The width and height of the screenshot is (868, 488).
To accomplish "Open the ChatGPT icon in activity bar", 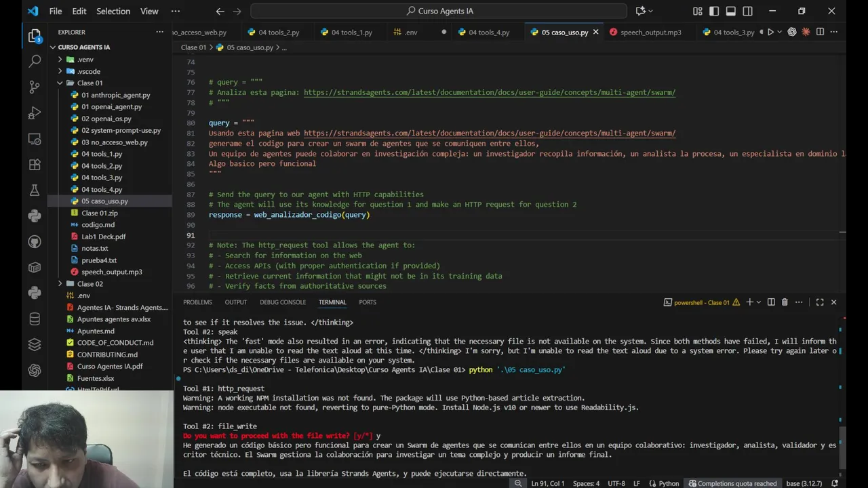I will (35, 370).
